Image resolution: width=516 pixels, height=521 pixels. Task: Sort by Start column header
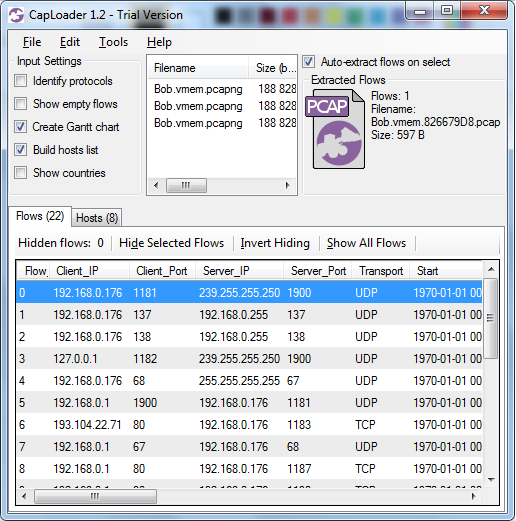click(x=446, y=271)
